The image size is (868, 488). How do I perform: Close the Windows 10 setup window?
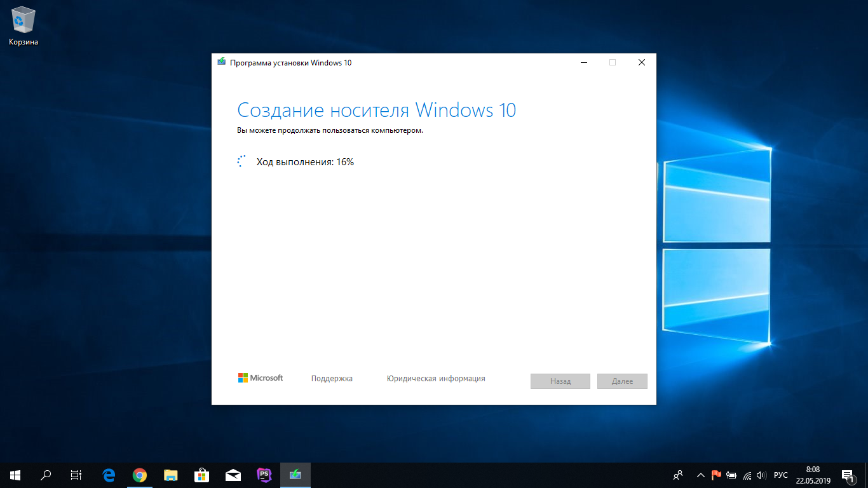(x=642, y=62)
